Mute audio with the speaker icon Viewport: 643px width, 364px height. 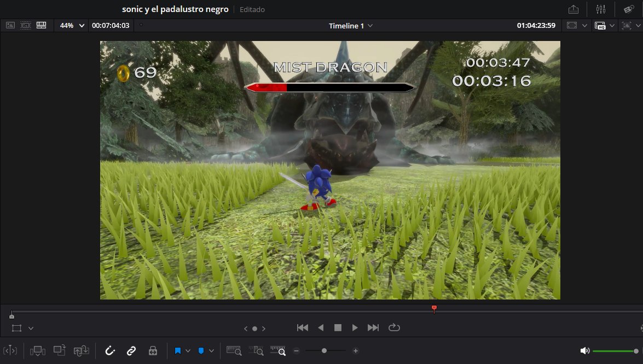(585, 351)
